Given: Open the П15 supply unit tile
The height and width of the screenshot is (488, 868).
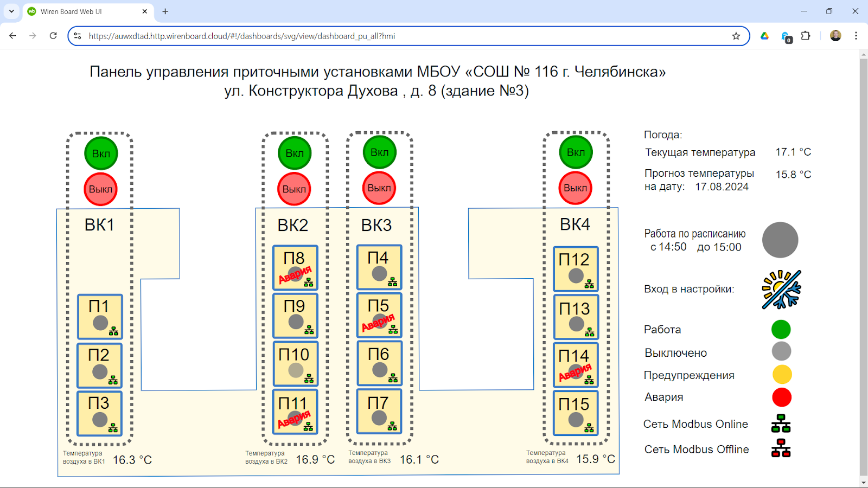Looking at the screenshot, I should coord(576,413).
